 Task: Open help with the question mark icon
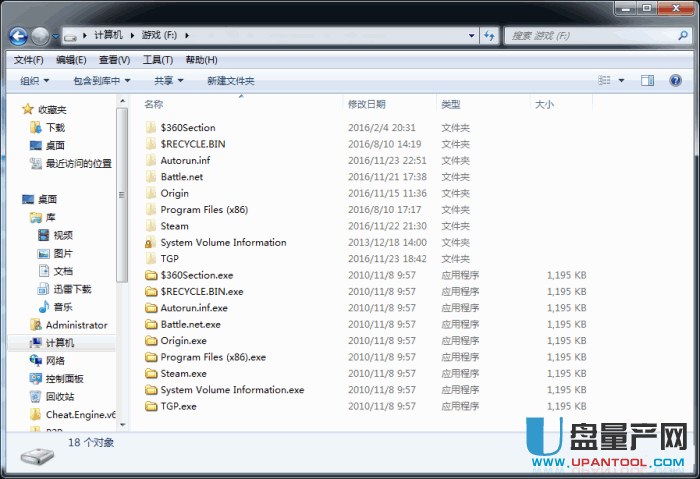675,80
